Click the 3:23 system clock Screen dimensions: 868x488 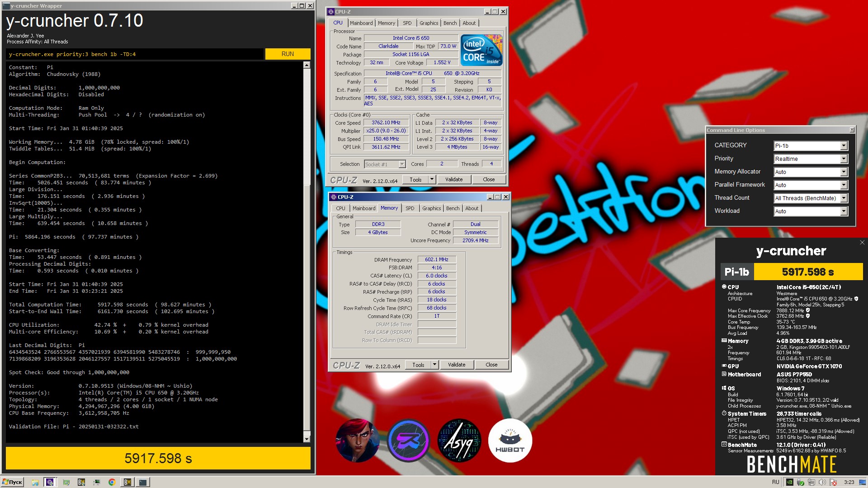[x=849, y=482]
